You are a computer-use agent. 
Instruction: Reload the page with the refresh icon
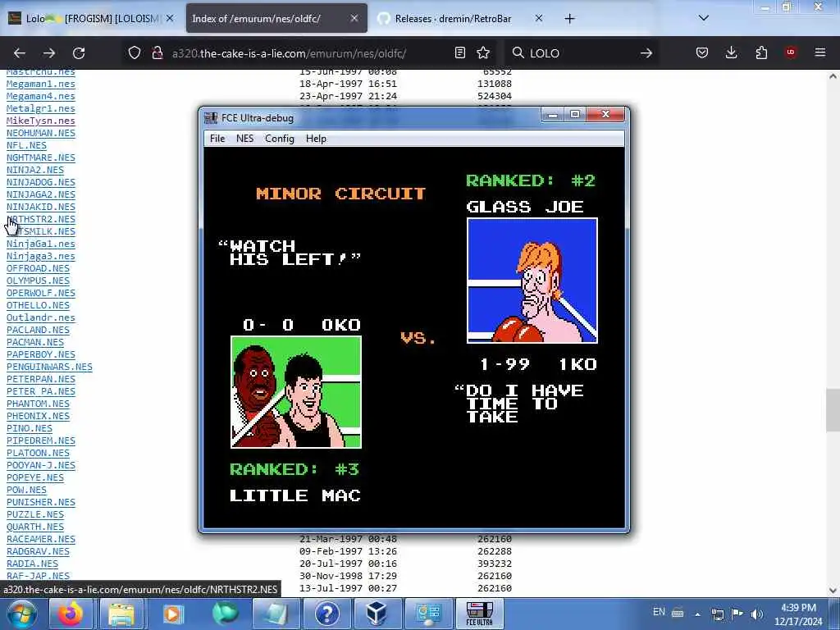pyautogui.click(x=79, y=53)
